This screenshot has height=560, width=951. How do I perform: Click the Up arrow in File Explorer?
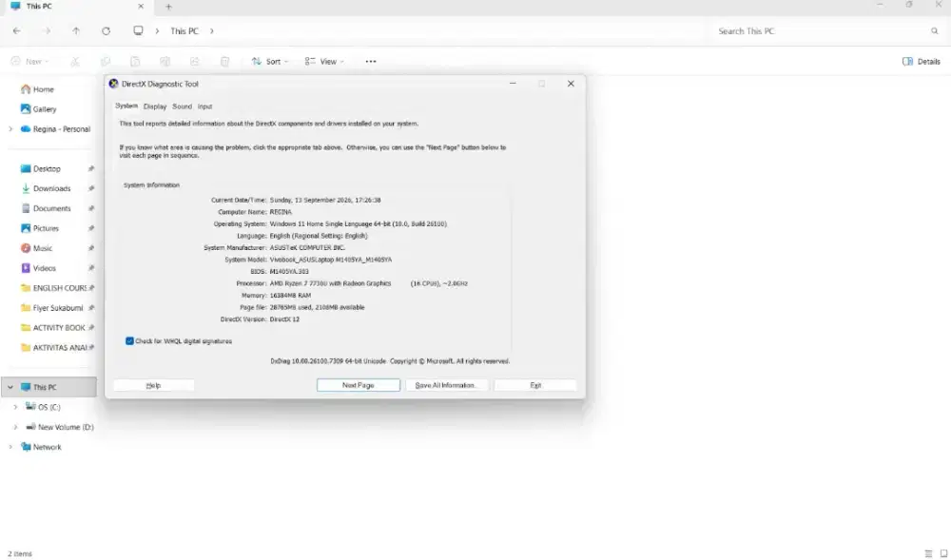tap(76, 31)
